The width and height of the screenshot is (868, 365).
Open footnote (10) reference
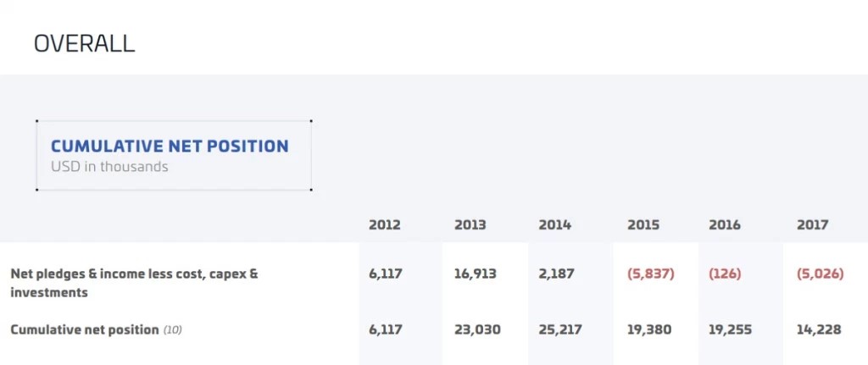tap(172, 331)
